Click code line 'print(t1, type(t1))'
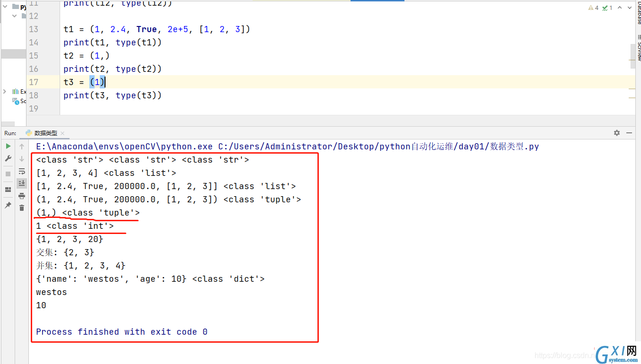The height and width of the screenshot is (364, 641). pyautogui.click(x=113, y=43)
